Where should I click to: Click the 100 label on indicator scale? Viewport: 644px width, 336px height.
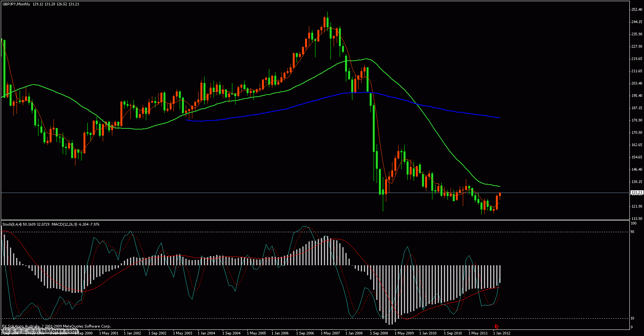coord(634,223)
